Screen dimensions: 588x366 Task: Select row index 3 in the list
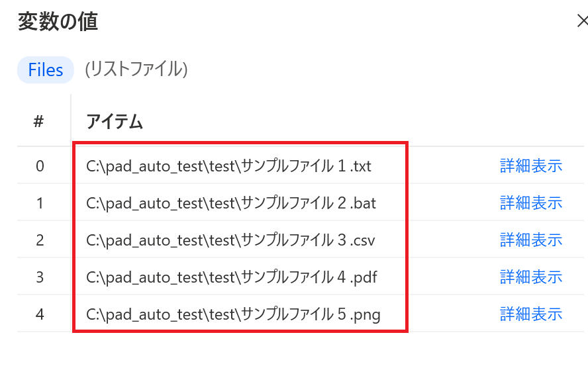(40, 277)
